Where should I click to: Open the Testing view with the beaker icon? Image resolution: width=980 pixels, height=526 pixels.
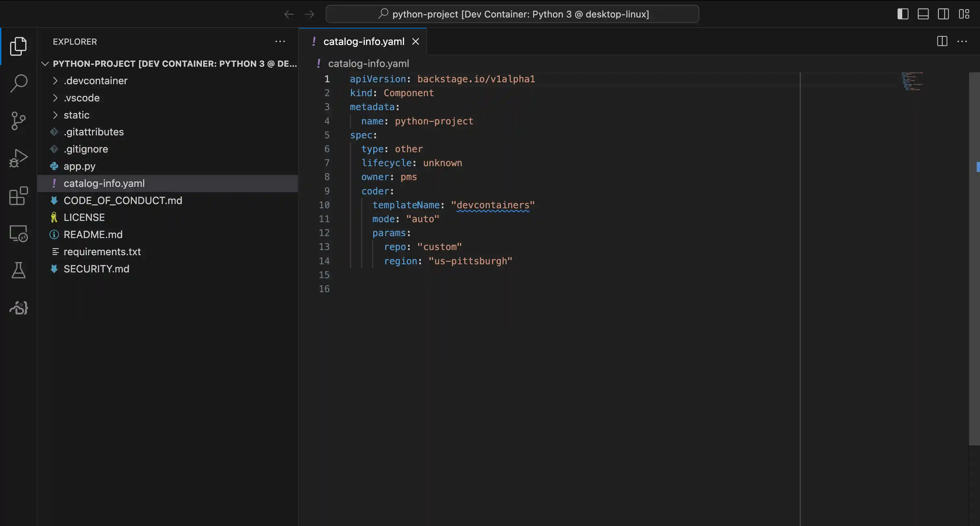click(x=18, y=270)
